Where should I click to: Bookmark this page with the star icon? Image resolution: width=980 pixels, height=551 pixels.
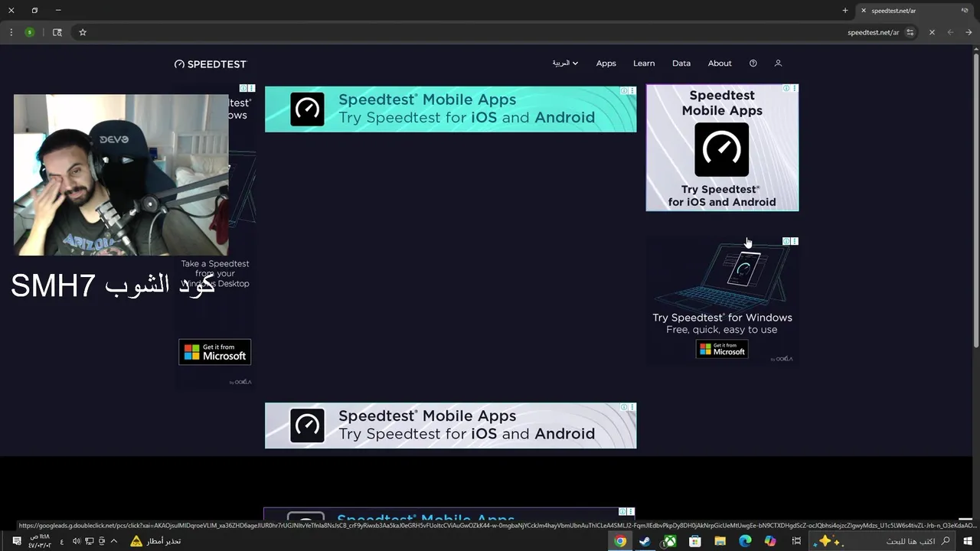coord(83,32)
